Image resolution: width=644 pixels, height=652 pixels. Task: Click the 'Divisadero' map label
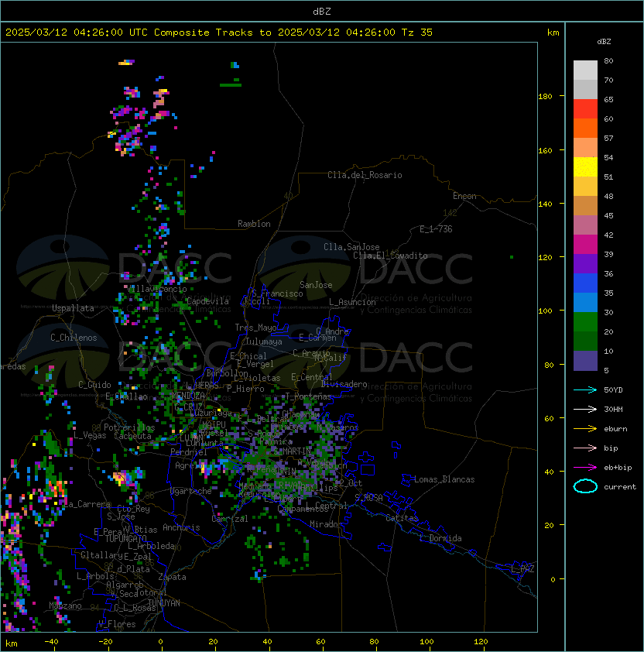[344, 384]
